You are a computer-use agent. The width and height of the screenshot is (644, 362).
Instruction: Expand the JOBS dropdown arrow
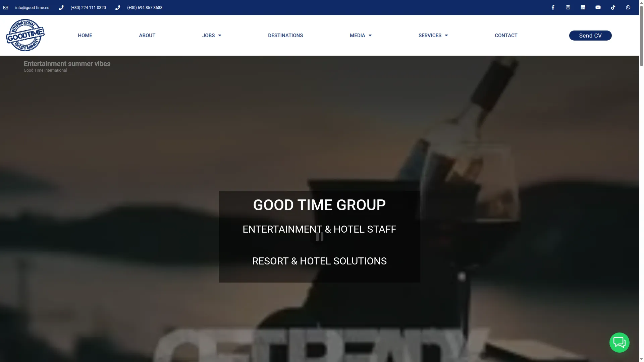point(220,36)
